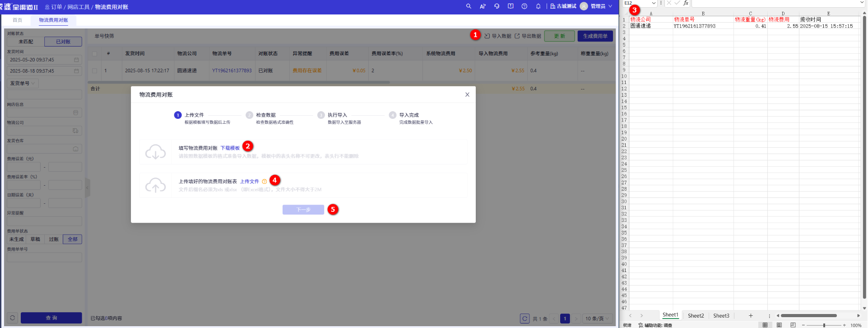868x328 pixels.
Task: Open the AI assistant icon
Action: (x=483, y=6)
